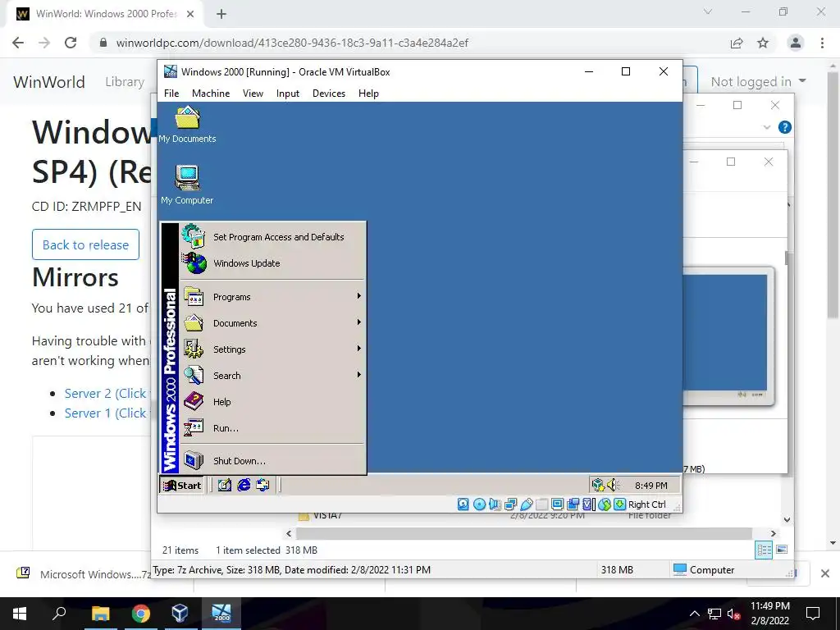Switch Explorer to large icons view
The height and width of the screenshot is (630, 840).
(x=782, y=550)
